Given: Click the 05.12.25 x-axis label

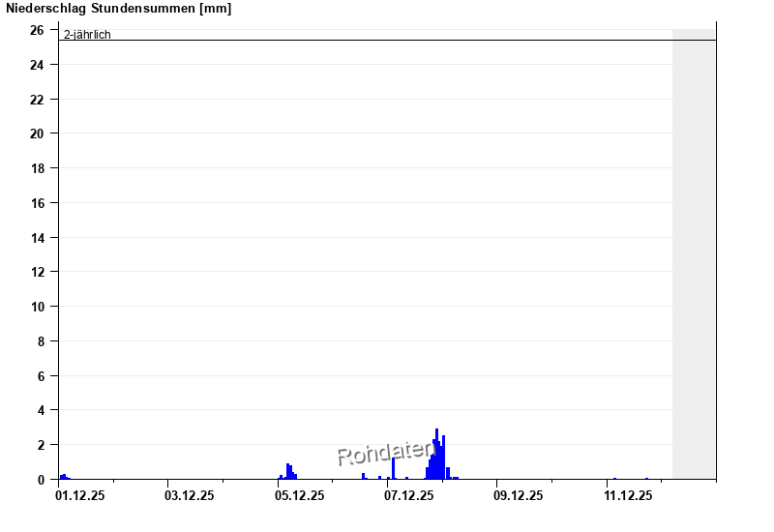Looking at the screenshot, I should point(299,496).
